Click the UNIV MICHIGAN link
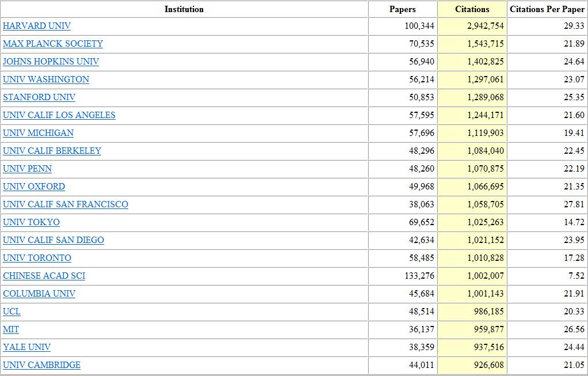Screen dimensions: 588x376 tap(38, 133)
